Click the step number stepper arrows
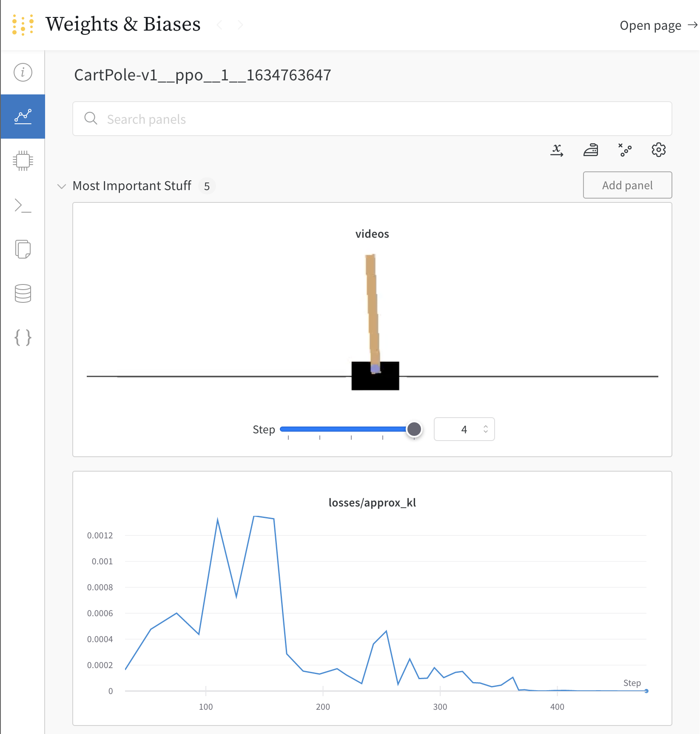 (486, 429)
